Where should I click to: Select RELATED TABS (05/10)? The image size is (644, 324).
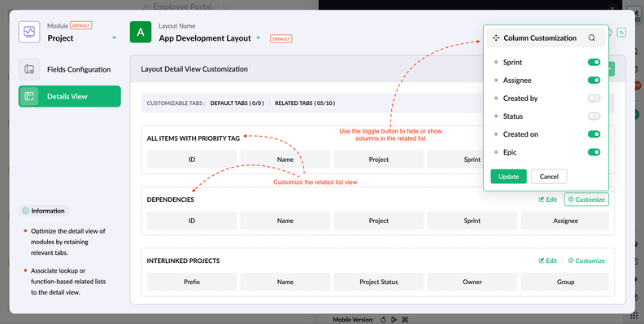[x=305, y=103]
